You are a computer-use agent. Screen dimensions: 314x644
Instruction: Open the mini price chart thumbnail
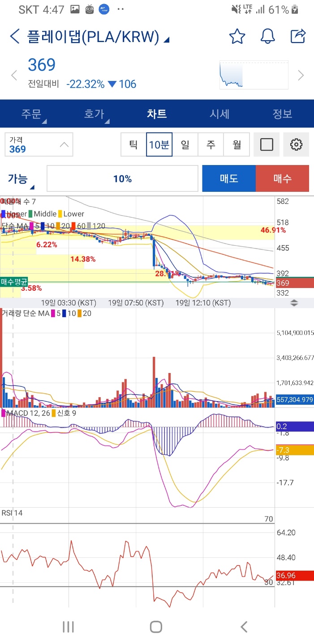[x=254, y=75]
